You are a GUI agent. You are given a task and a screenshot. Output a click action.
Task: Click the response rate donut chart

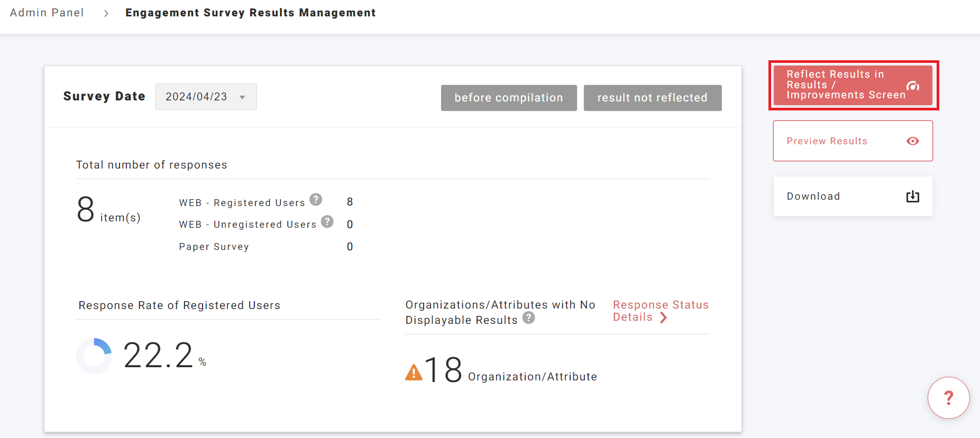[94, 356]
